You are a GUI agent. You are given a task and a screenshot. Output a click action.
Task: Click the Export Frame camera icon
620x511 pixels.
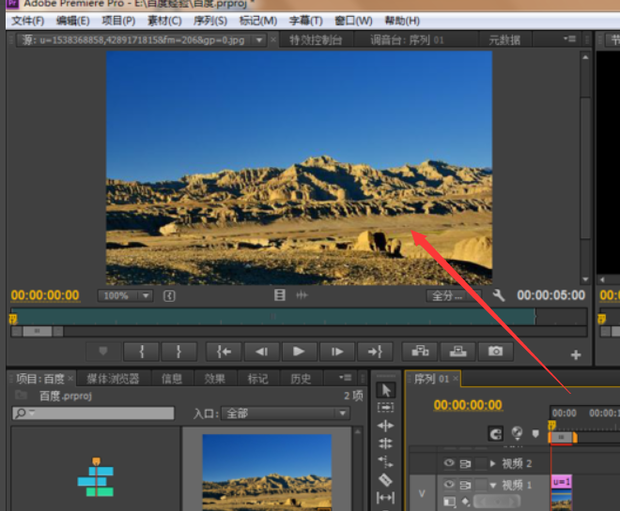click(x=495, y=351)
